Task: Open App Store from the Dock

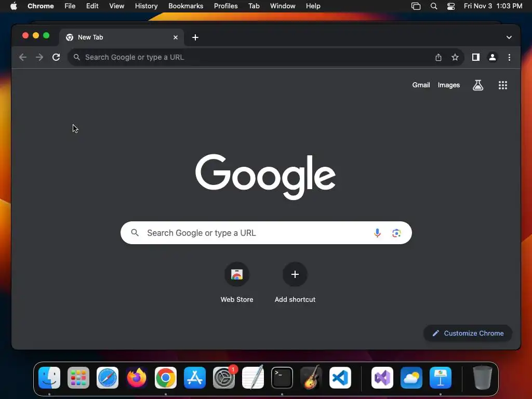Action: click(195, 378)
